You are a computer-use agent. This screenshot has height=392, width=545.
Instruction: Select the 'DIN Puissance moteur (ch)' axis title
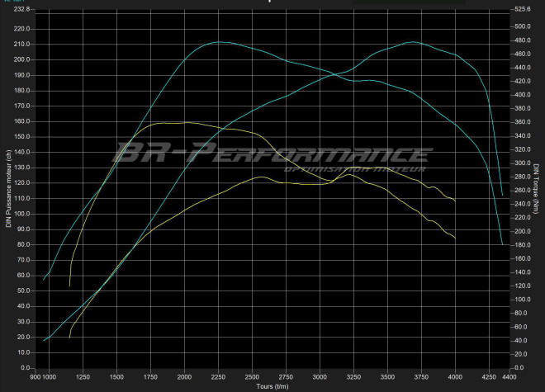point(8,188)
